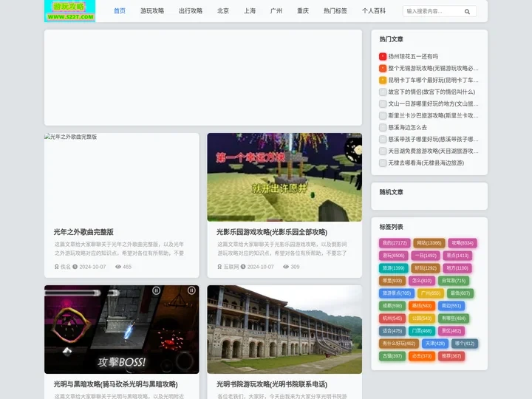This screenshot has width=532, height=399.
Task: Click the clock icon of 光年之外 article
Action: tap(75, 267)
